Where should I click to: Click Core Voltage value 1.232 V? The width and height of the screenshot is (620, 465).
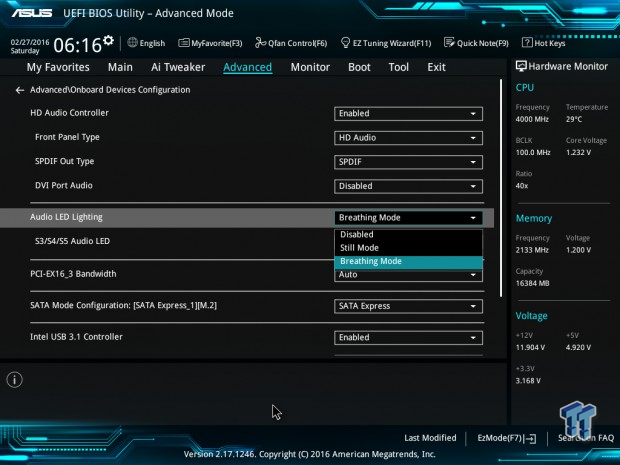point(578,152)
